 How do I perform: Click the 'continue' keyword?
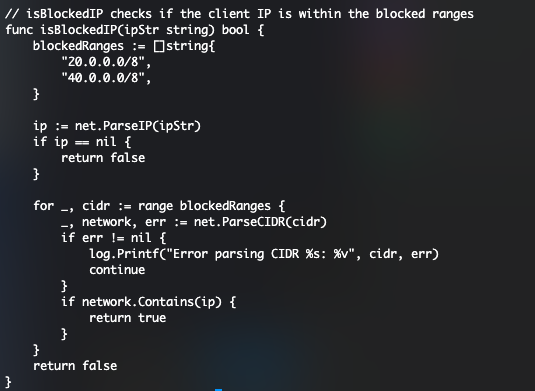[x=117, y=270]
